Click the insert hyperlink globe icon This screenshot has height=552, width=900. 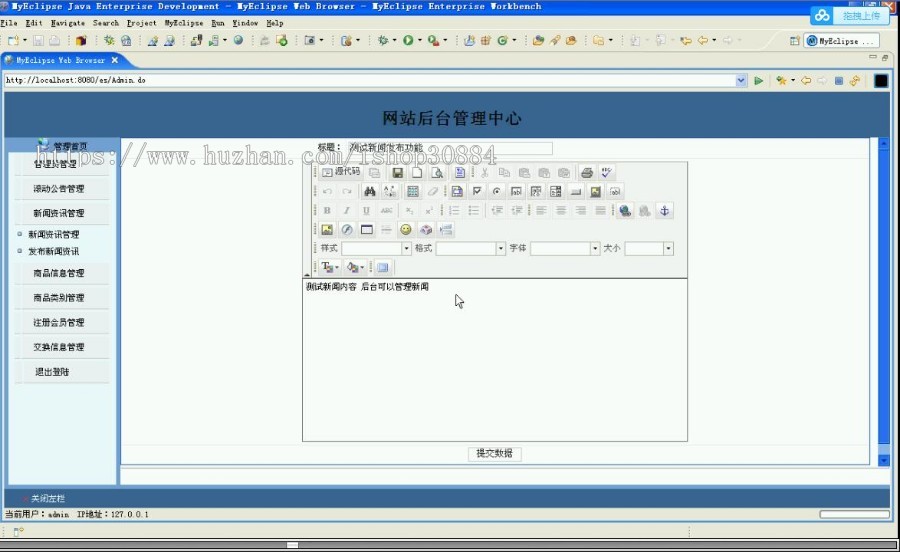pos(625,211)
